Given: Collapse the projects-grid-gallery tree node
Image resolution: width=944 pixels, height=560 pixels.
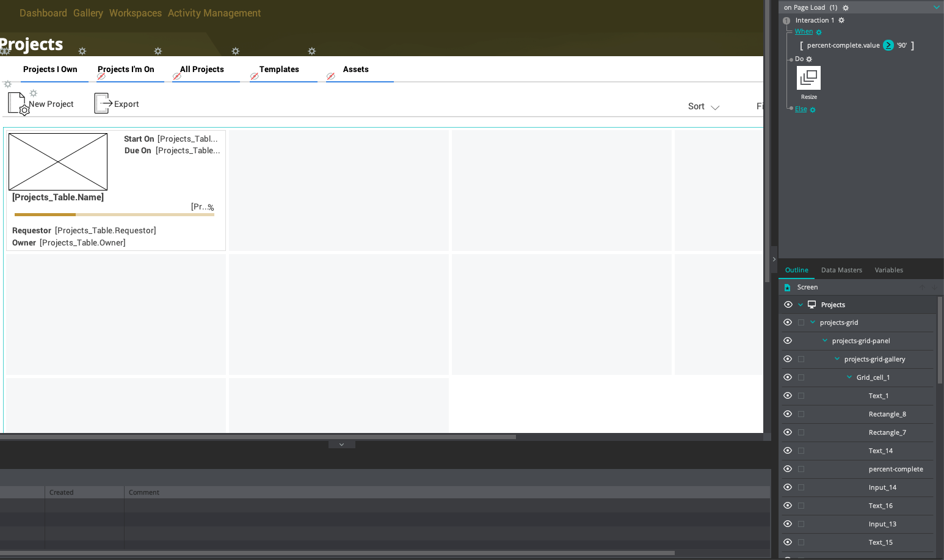Looking at the screenshot, I should [x=837, y=359].
